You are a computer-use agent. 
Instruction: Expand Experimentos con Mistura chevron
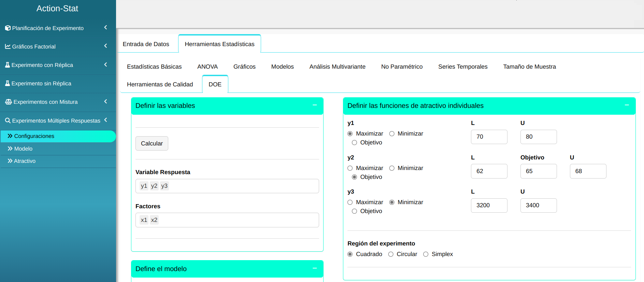click(x=105, y=101)
